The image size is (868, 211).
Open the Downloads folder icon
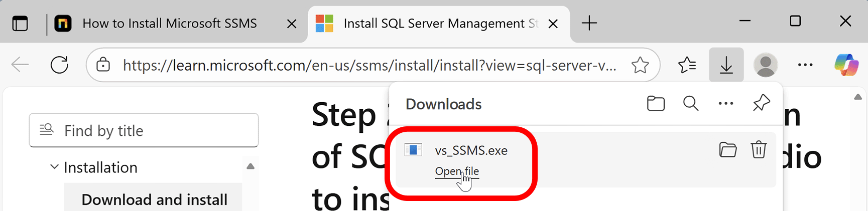click(x=656, y=104)
